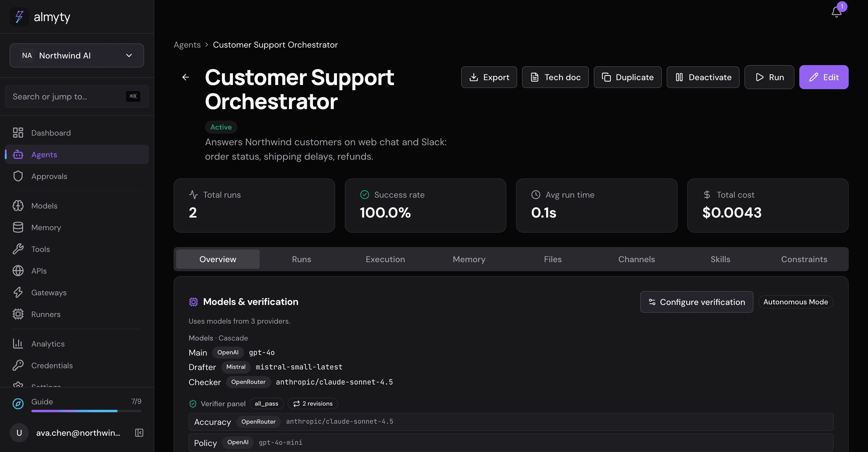Viewport: 868px width, 452px height.
Task: Click the Run button
Action: 769,77
